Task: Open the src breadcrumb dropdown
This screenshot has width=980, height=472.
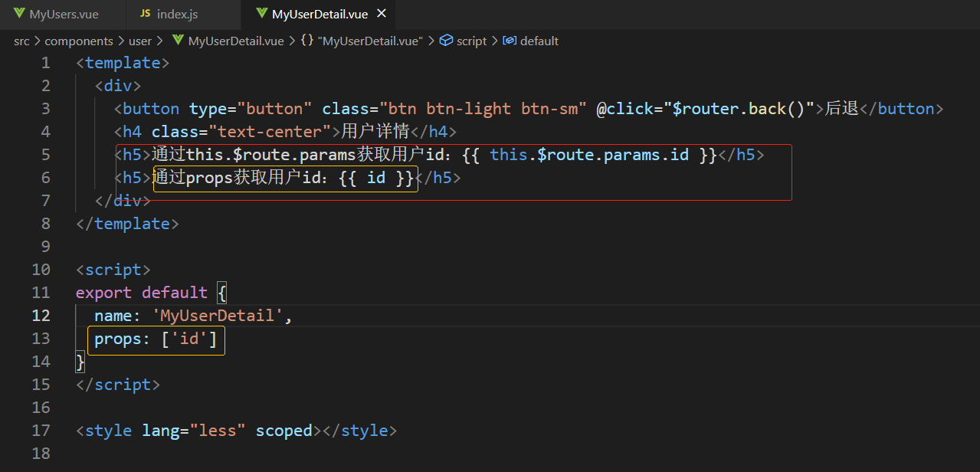Action: coord(21,41)
